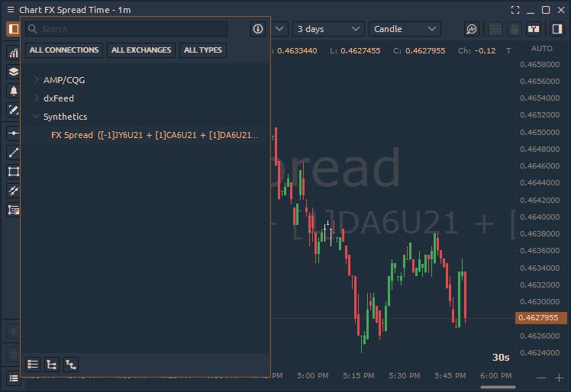Open the 3 days history range dropdown

click(328, 29)
